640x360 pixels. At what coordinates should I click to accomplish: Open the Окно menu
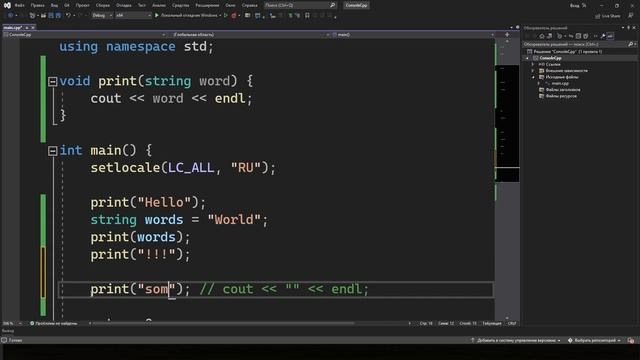click(x=230, y=5)
